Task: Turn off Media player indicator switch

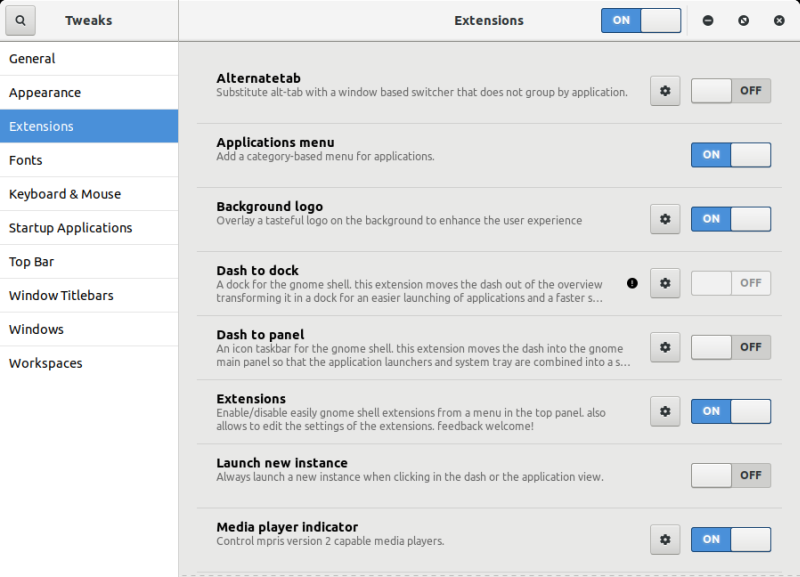Action: coord(730,539)
